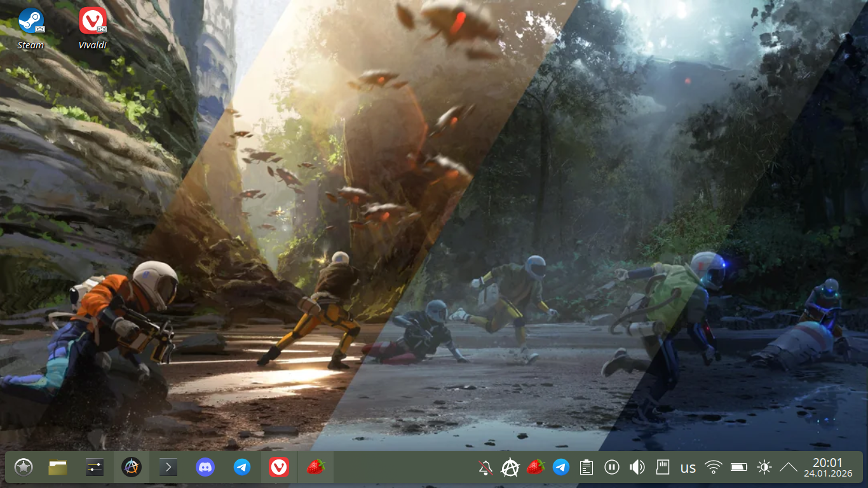Switch to the Vivaldi taskbar entry
This screenshot has width=868, height=488.
279,468
